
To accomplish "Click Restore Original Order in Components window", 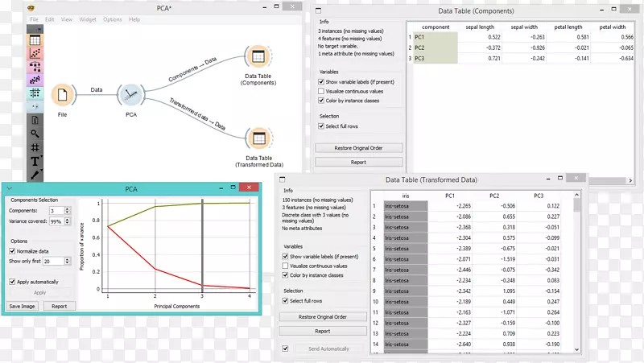I will [x=358, y=148].
